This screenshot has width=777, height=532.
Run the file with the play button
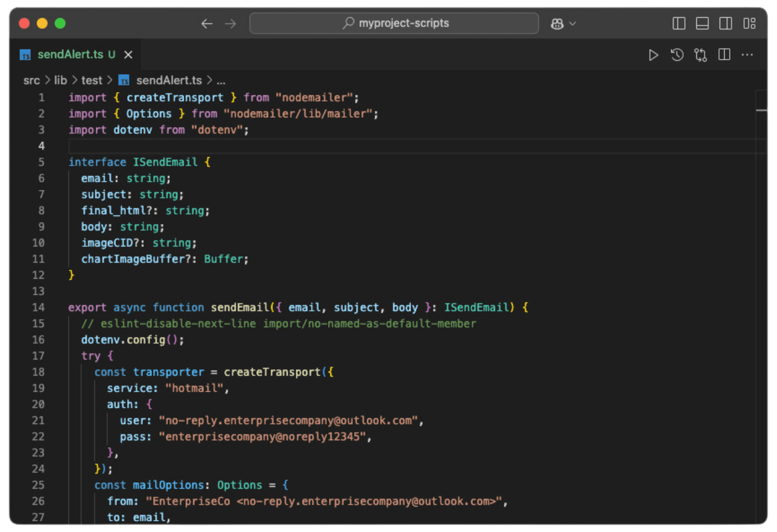653,55
